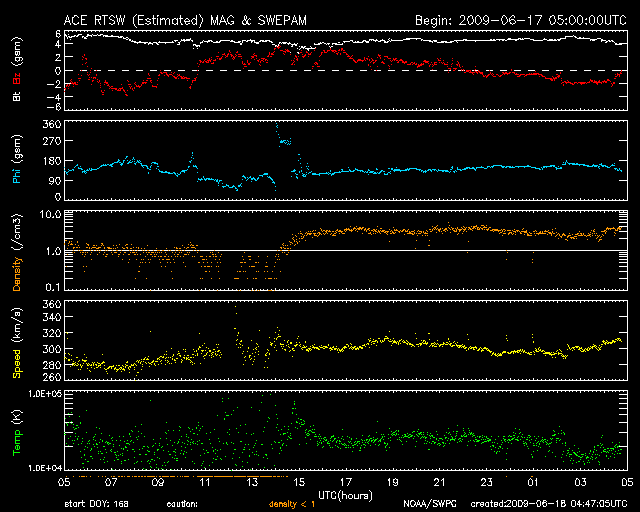Click the '320' tick on Speed axis
This screenshot has width=640, height=512.
(52, 333)
